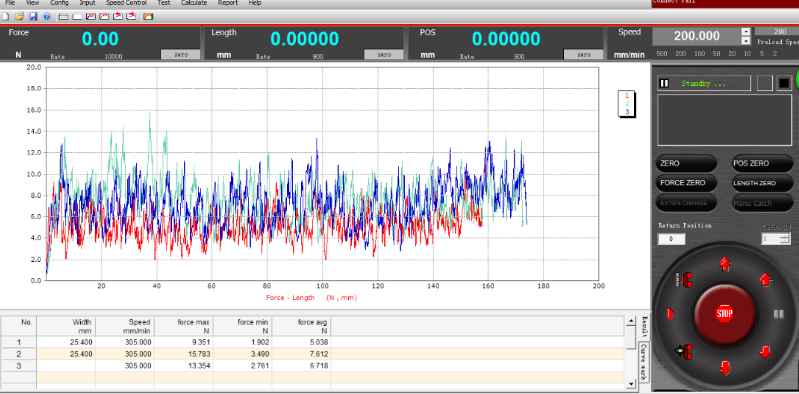Click the FORCE ZERO control panel button
This screenshot has width=799, height=394.
[686, 183]
